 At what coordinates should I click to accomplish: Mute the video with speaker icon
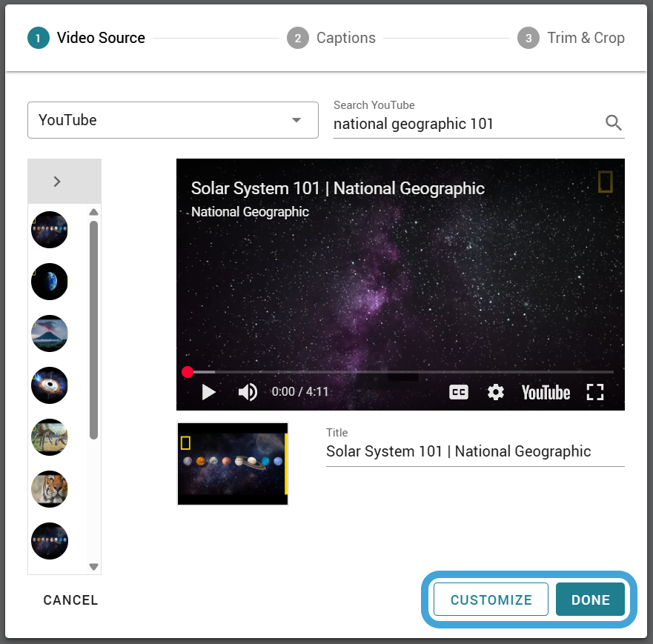pos(248,392)
